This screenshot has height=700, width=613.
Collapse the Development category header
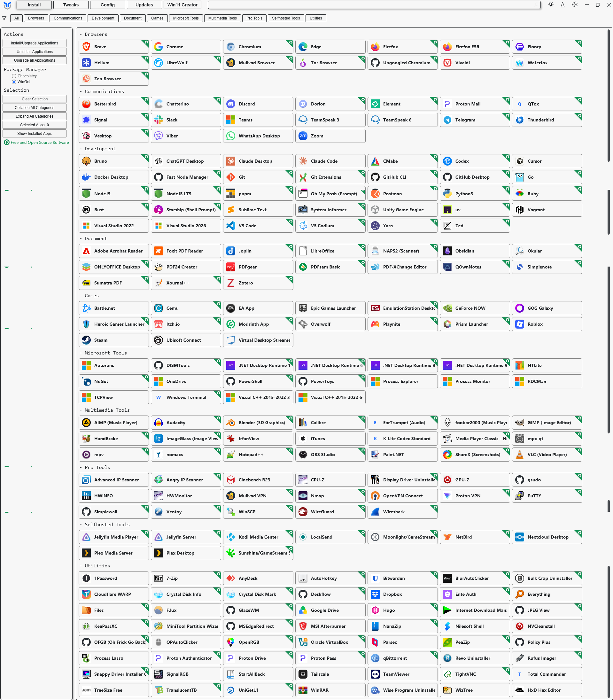click(97, 149)
